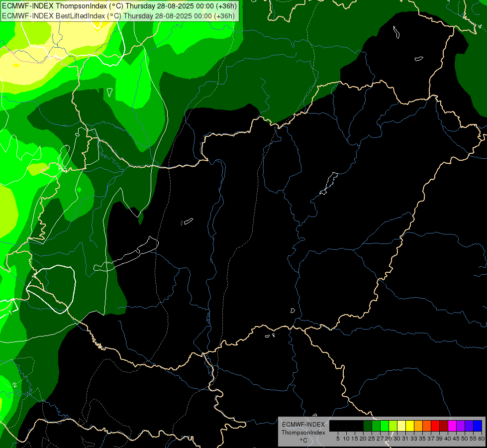Select the magenta 40–45 legend swatch
The height and width of the screenshot is (448, 487).
(452, 426)
